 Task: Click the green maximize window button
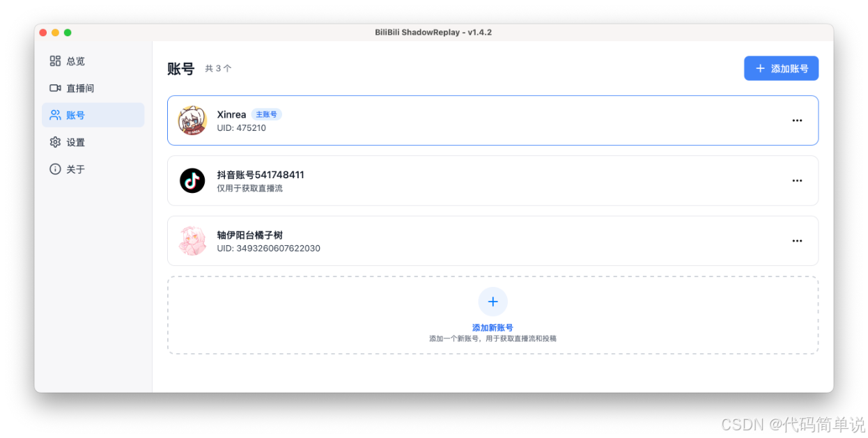pos(68,33)
